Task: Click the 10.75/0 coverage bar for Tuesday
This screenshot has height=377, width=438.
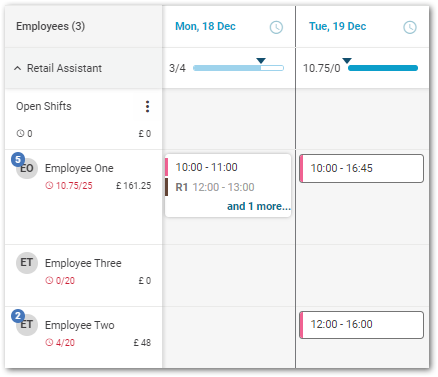Action: point(383,68)
